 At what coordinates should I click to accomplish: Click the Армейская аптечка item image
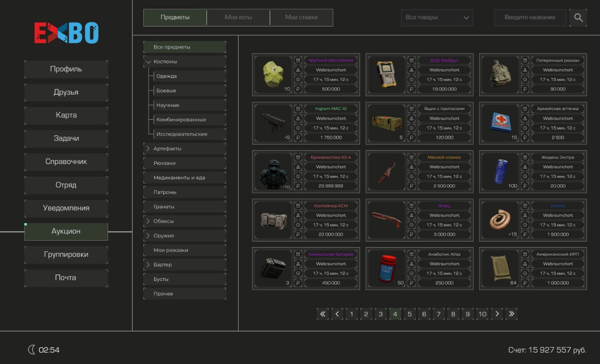pyautogui.click(x=500, y=123)
